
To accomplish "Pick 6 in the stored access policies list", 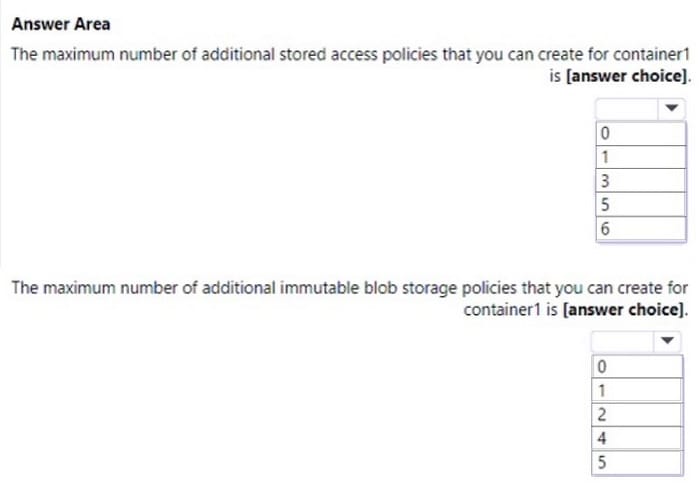I will pyautogui.click(x=641, y=229).
